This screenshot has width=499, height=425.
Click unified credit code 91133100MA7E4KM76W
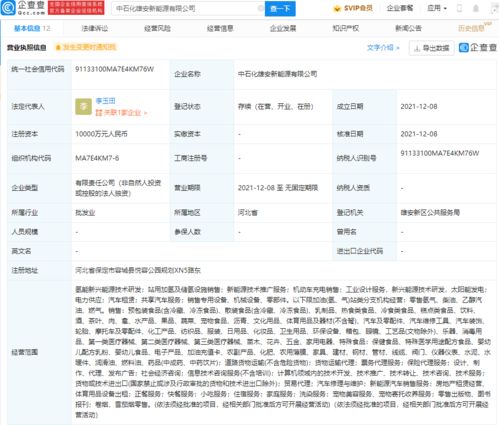point(115,69)
